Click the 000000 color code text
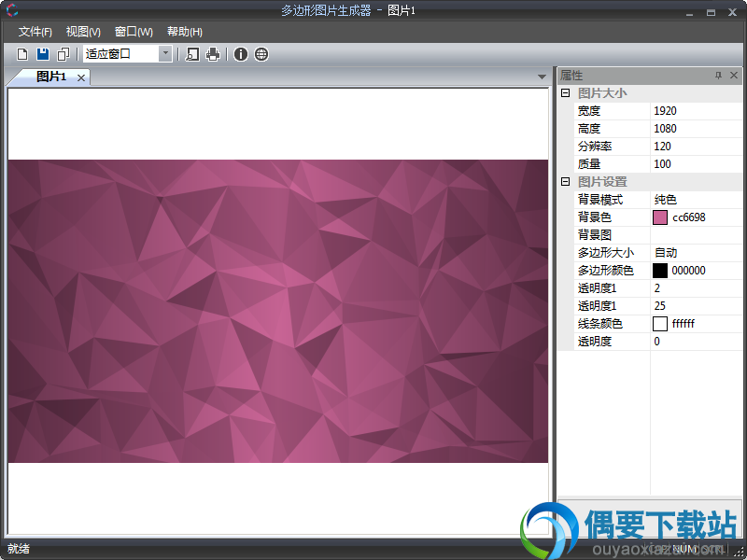 [x=688, y=271]
